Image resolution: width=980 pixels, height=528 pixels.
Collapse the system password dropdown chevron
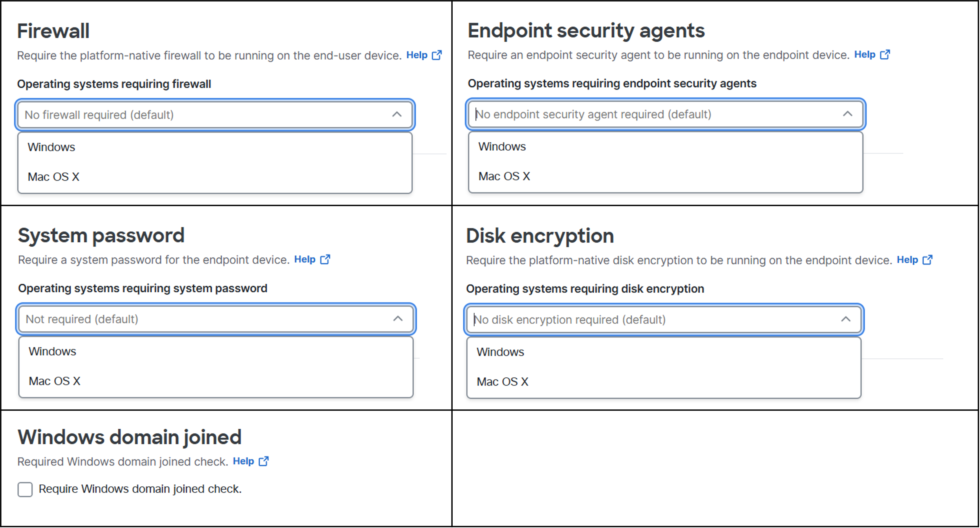point(398,319)
